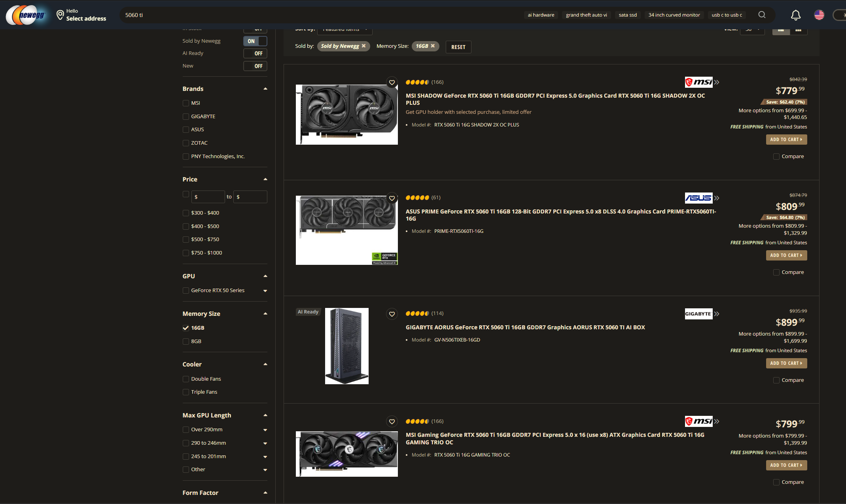The width and height of the screenshot is (846, 504).
Task: Click the maximum price input field
Action: click(x=250, y=197)
